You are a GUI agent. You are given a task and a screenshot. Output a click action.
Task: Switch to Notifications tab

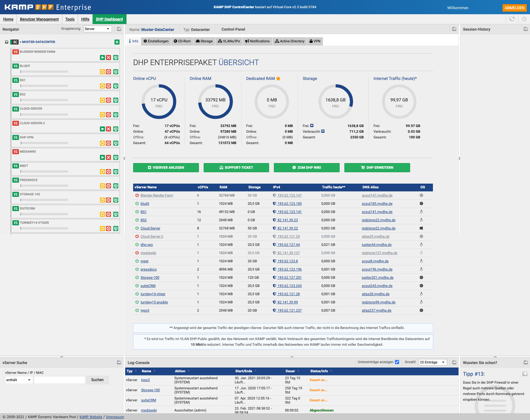coord(257,41)
